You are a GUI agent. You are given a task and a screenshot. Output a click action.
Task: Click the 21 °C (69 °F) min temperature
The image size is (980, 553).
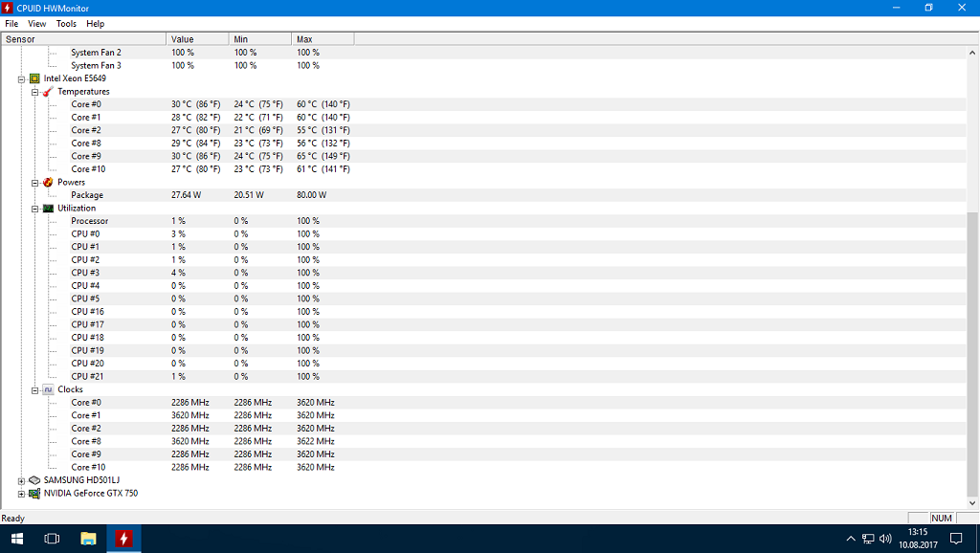(x=258, y=130)
